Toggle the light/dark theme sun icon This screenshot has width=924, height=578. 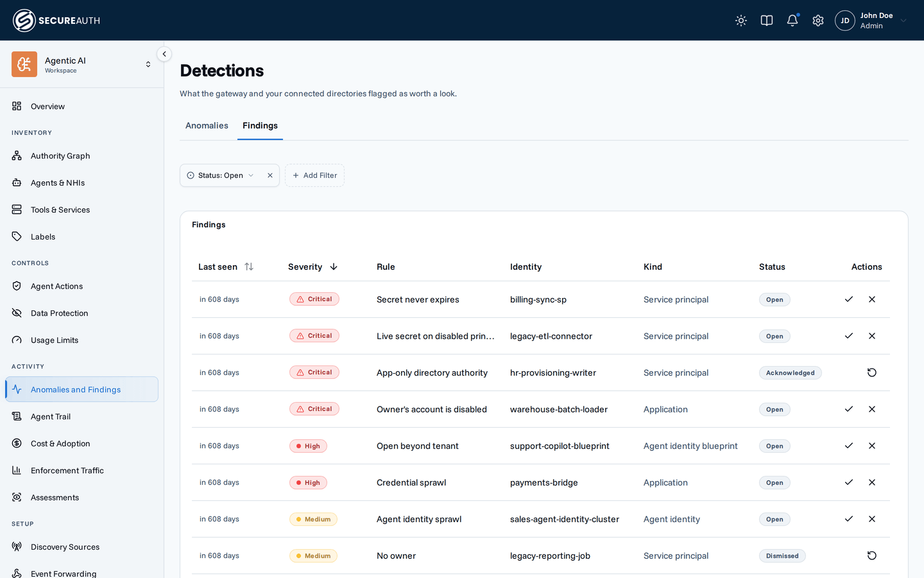click(x=741, y=21)
